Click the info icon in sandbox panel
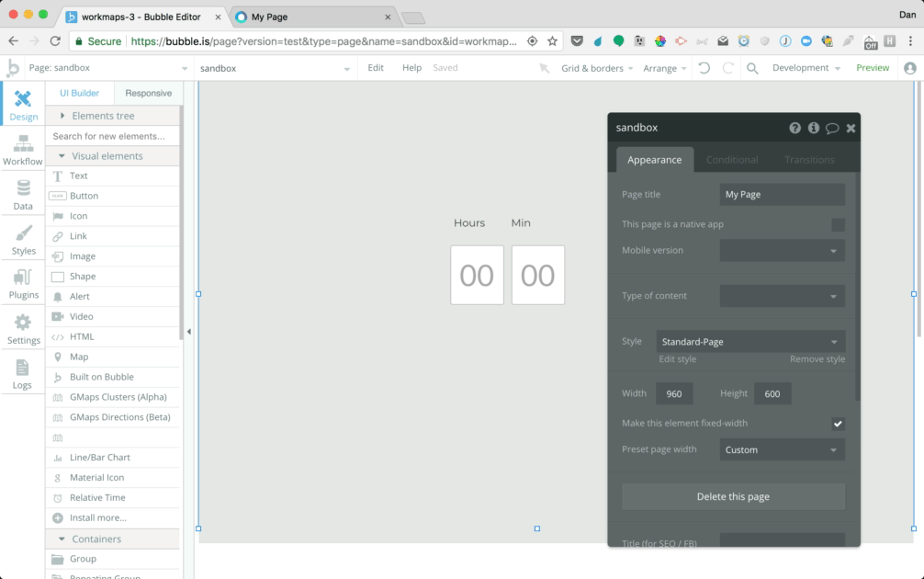 [813, 128]
